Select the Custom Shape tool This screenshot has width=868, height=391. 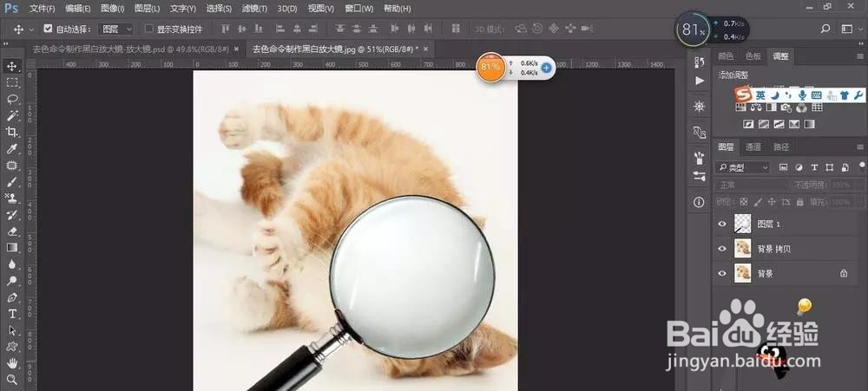11,347
